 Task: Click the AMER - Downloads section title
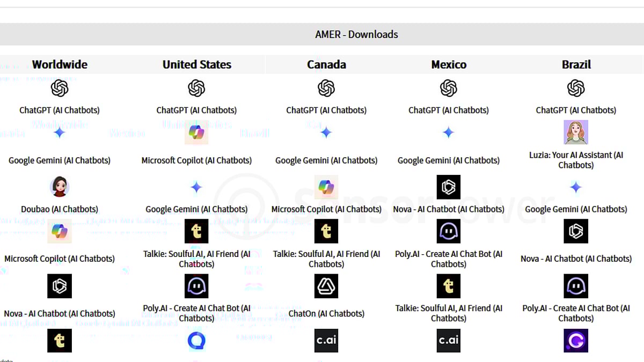click(356, 34)
